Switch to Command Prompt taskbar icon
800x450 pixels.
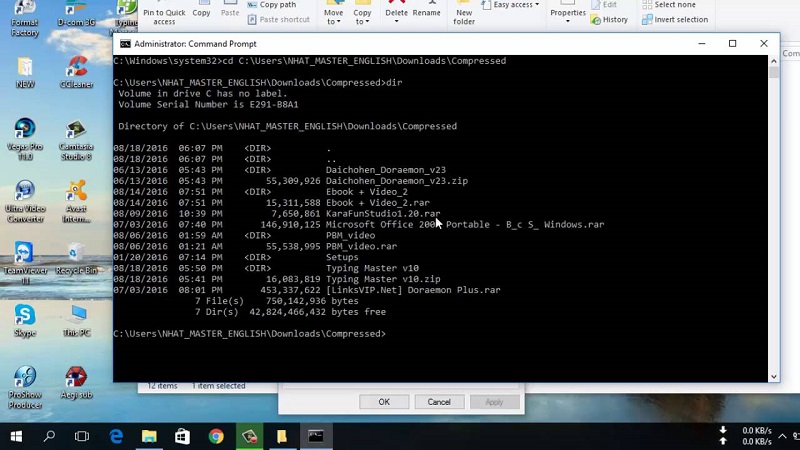(316, 436)
